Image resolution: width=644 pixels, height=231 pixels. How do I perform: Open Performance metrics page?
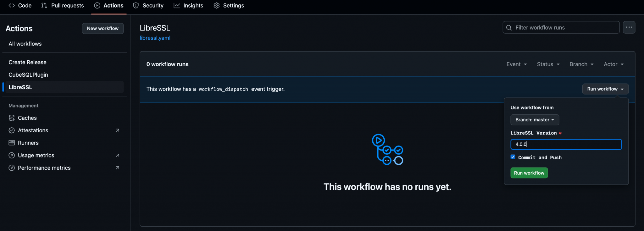pyautogui.click(x=44, y=168)
